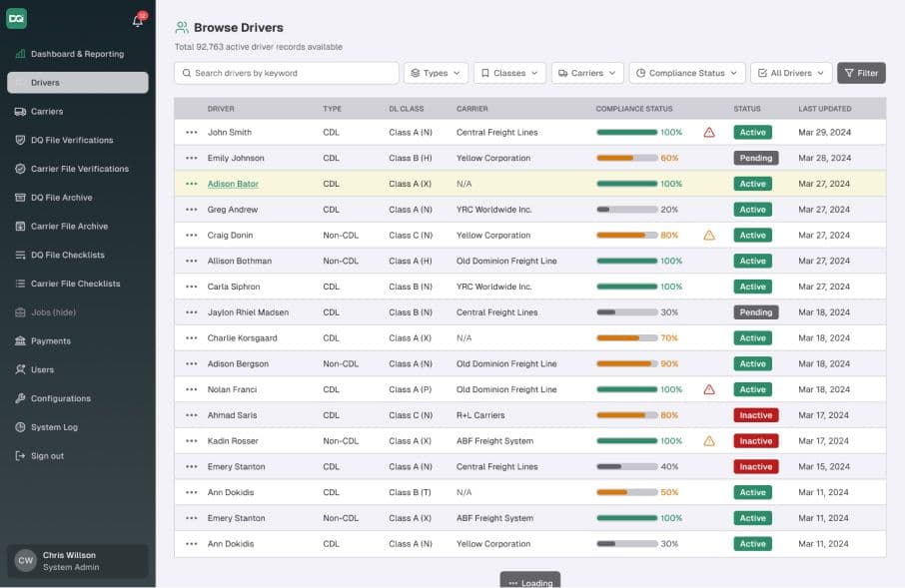Viewport: 905px width, 588px height.
Task: Expand the Carriers filter dropdown
Action: [x=587, y=73]
